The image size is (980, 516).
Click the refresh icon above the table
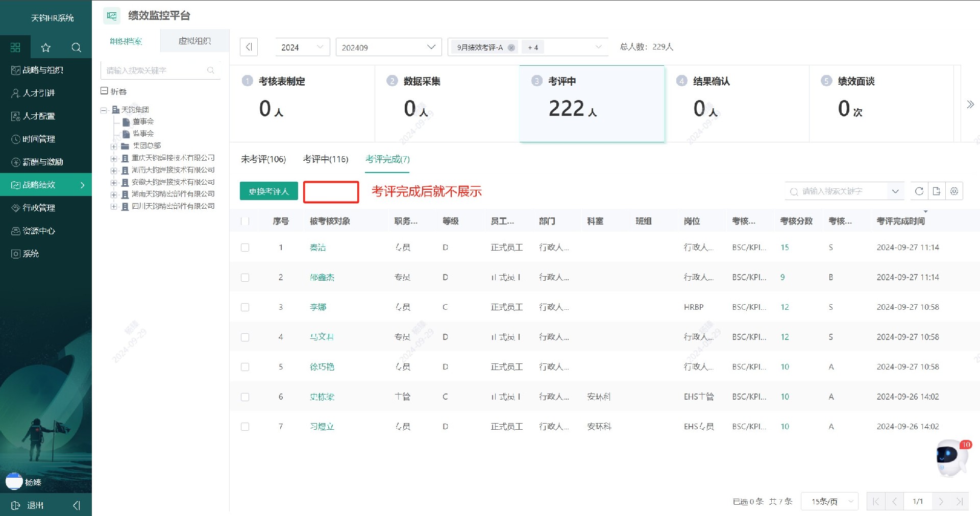point(919,191)
